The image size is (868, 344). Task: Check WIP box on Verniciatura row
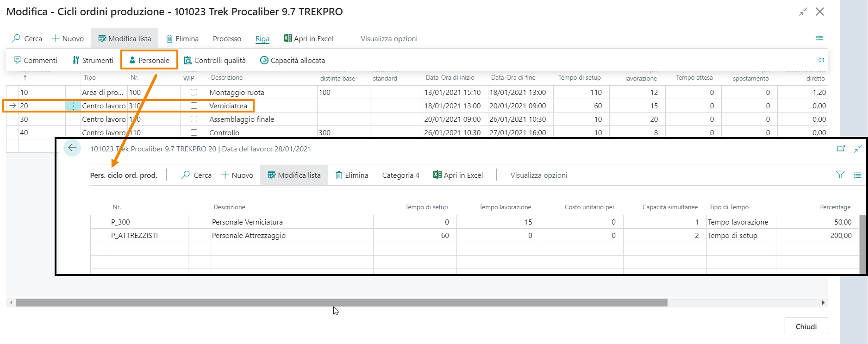point(194,106)
